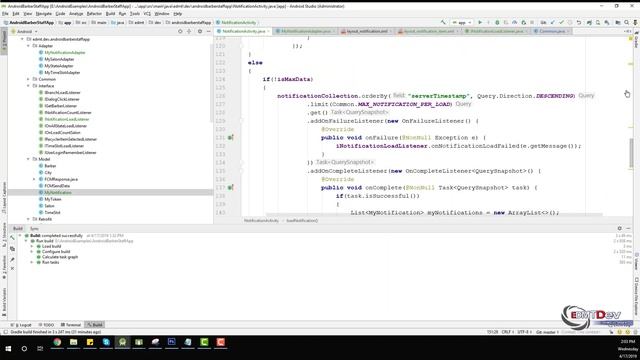Toggle the Build tool window button
Screen dimensions: 640x360
point(95,325)
